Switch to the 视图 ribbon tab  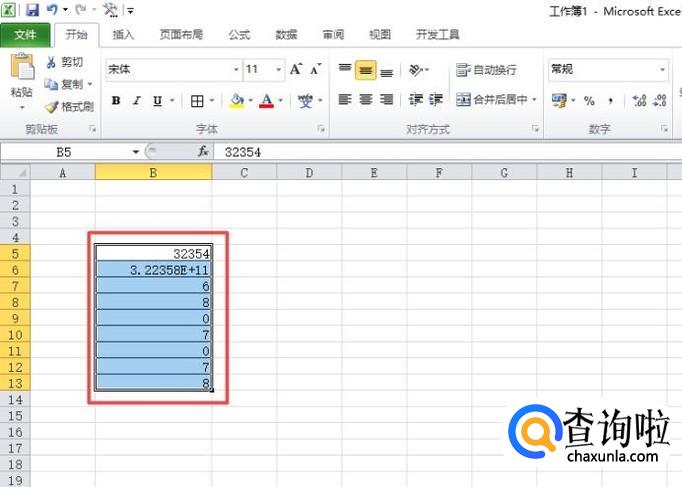(380, 35)
